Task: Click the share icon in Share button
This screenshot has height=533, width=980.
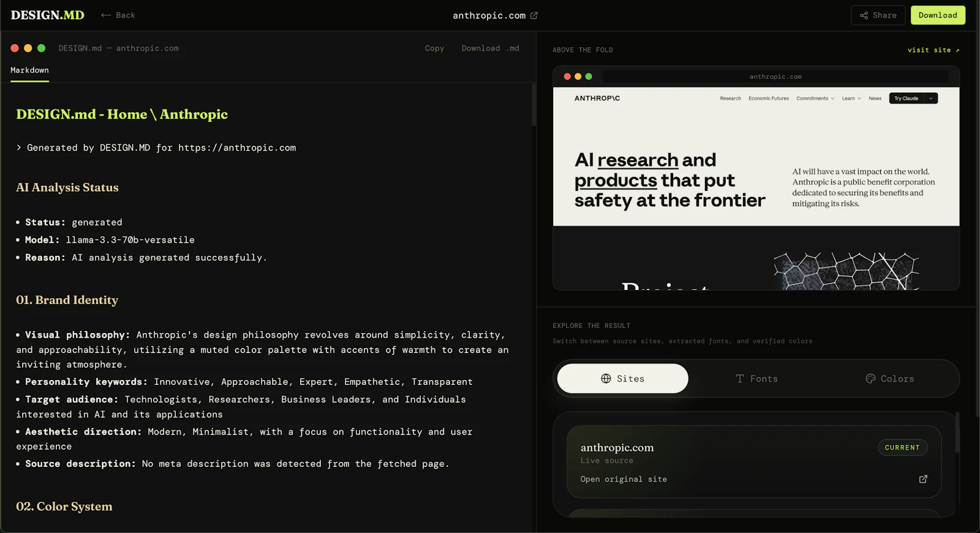Action: [x=864, y=15]
